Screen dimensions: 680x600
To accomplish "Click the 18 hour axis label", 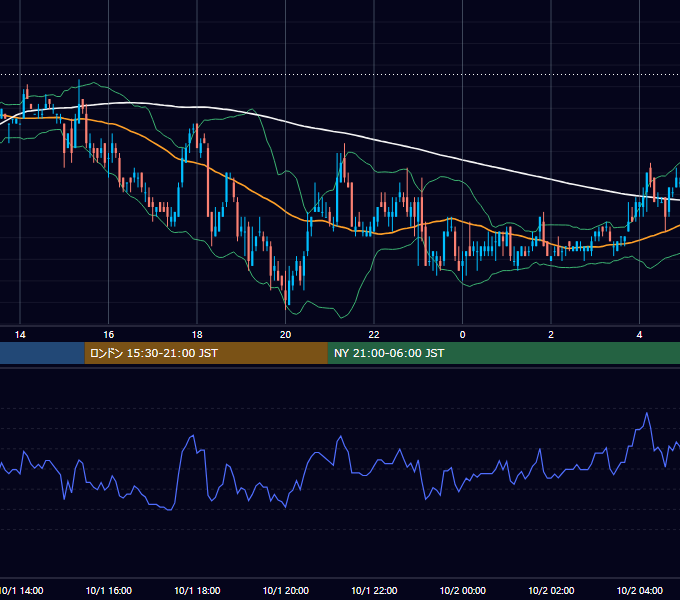I will (x=197, y=335).
